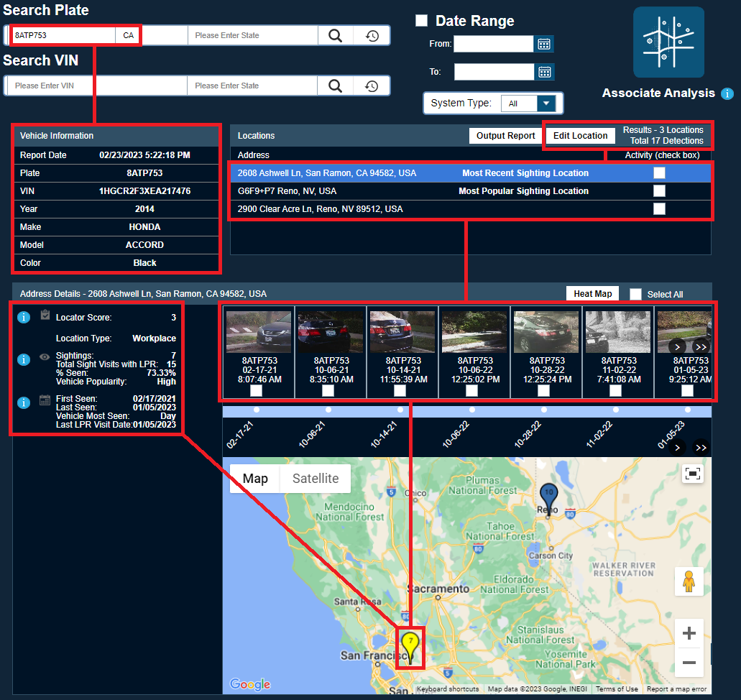Open the From date calendar picker
Viewport: 741px width, 700px height.
point(544,45)
